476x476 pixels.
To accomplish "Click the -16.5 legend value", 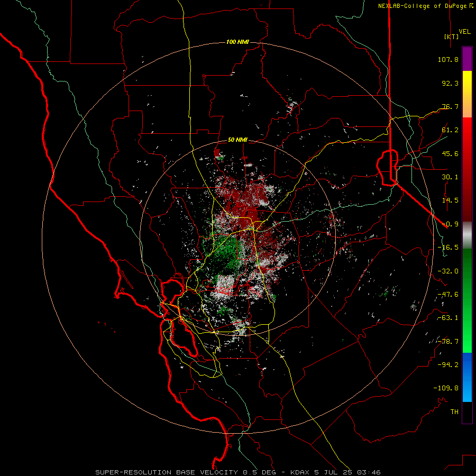I will coord(448,248).
